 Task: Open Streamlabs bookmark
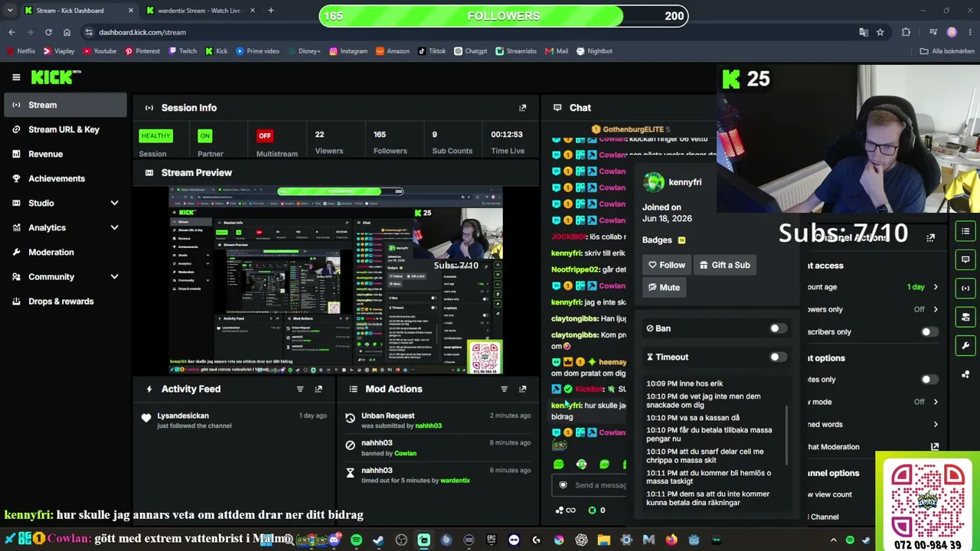point(516,51)
